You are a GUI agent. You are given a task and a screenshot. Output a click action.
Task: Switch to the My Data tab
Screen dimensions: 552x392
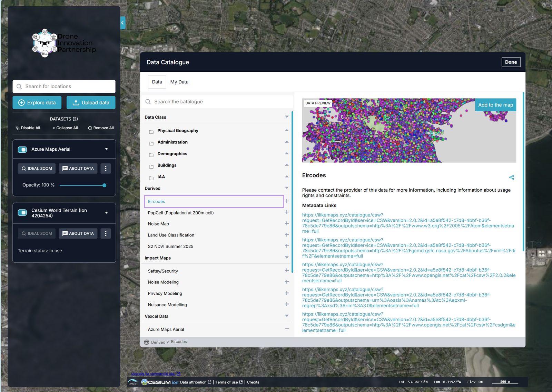pos(179,82)
